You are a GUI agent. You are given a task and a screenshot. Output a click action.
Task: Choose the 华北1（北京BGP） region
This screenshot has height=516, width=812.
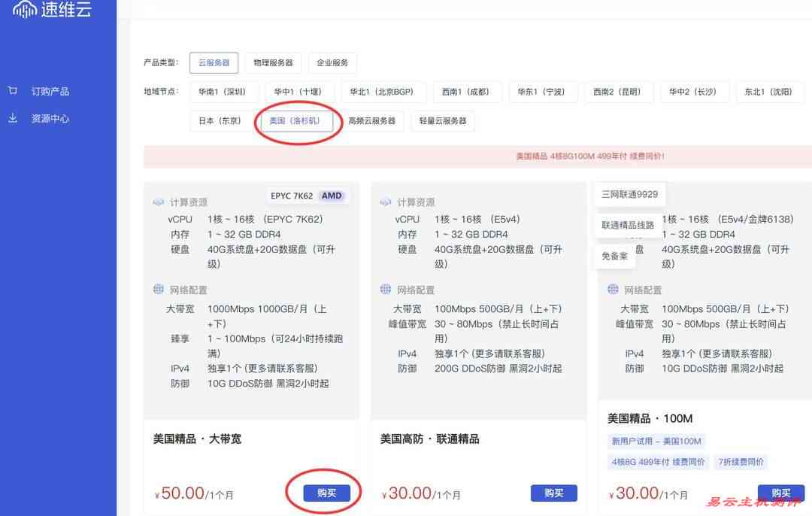[383, 92]
